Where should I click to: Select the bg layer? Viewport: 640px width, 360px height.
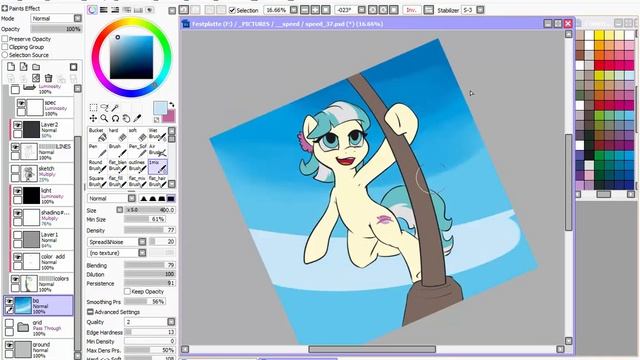(x=39, y=306)
